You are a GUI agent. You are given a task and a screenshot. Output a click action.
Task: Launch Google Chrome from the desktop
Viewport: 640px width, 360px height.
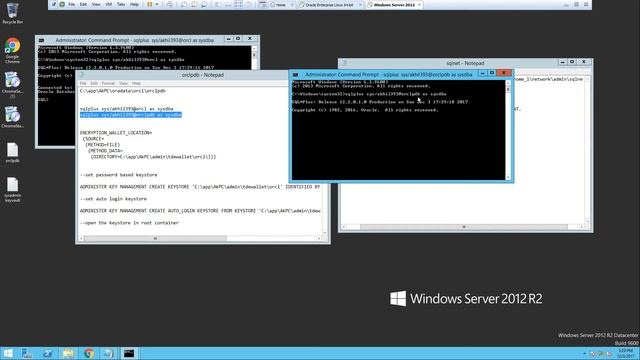click(x=12, y=50)
